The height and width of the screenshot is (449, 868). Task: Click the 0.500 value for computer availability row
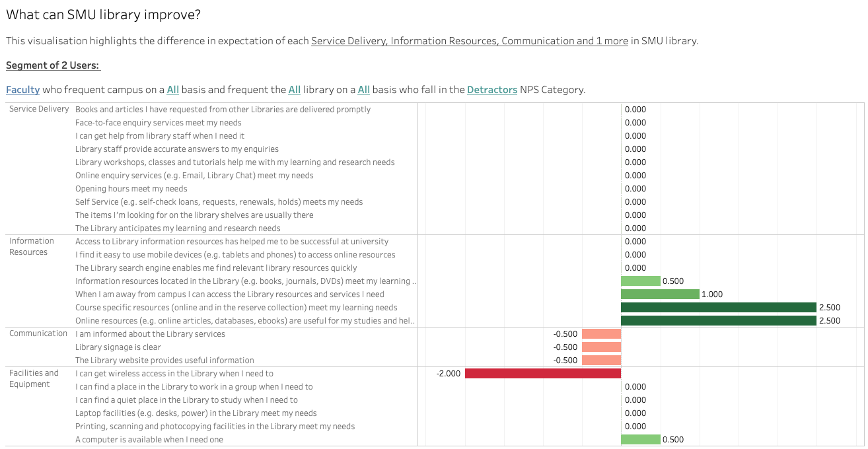point(673,440)
